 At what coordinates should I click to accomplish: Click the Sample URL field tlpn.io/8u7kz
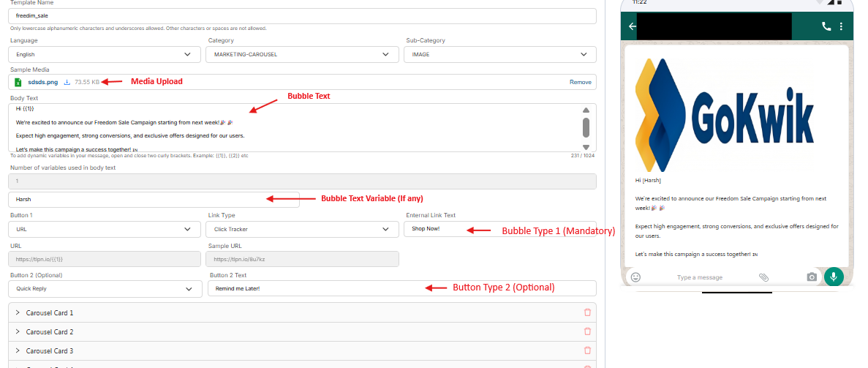point(302,259)
